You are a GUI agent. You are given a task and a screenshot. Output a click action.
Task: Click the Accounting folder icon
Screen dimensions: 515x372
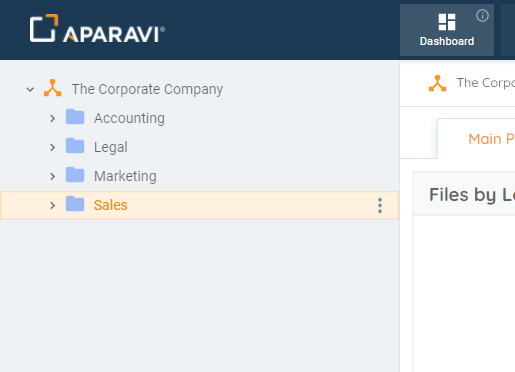pos(75,117)
